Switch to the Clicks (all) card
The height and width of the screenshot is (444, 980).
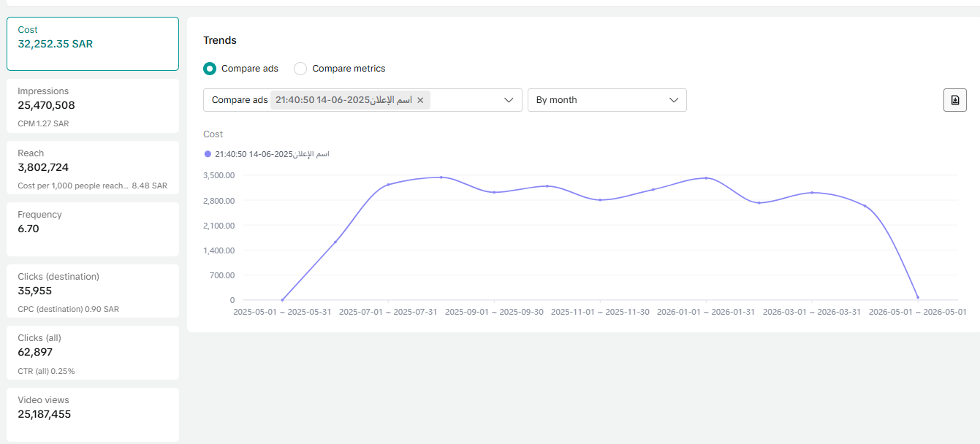(93, 353)
